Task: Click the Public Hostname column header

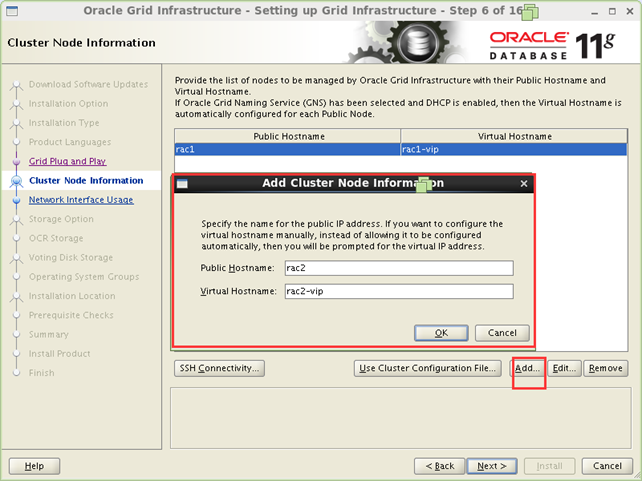Action: coord(287,136)
